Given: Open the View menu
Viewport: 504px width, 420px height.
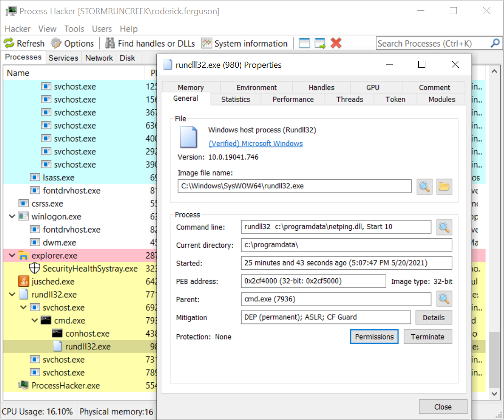Looking at the screenshot, I should (x=47, y=29).
